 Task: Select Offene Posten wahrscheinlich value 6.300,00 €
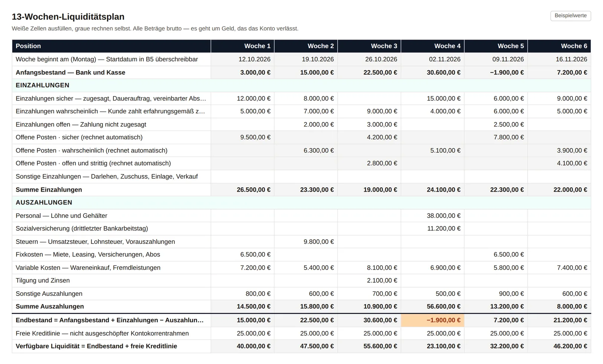(x=306, y=151)
